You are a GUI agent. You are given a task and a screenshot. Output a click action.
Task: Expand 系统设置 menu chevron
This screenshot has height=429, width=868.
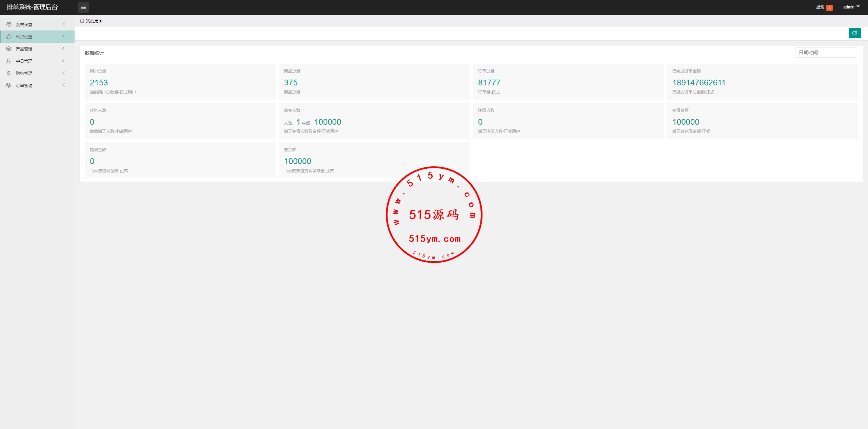pyautogui.click(x=63, y=24)
